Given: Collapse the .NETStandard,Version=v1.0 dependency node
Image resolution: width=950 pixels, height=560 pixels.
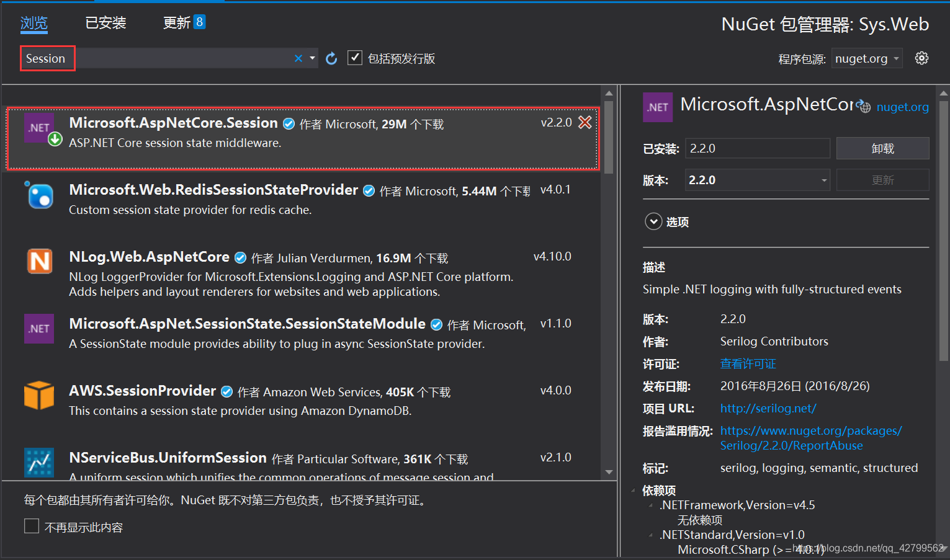Looking at the screenshot, I should (x=650, y=535).
